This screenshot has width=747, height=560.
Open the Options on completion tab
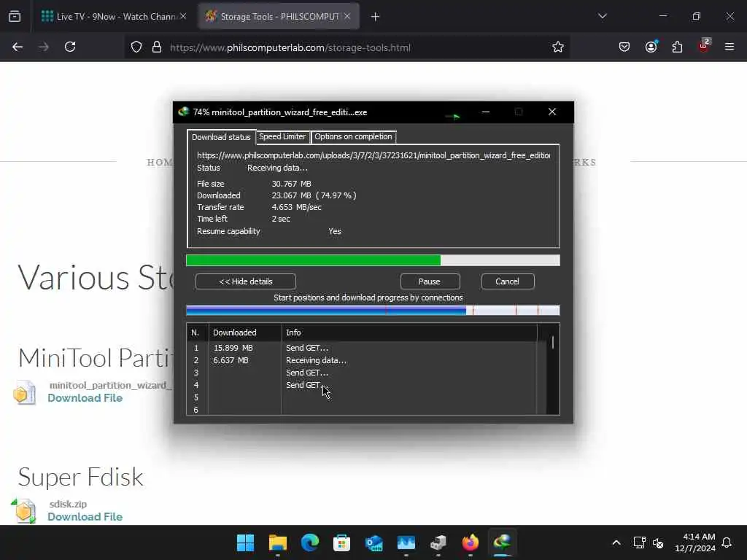pos(353,136)
